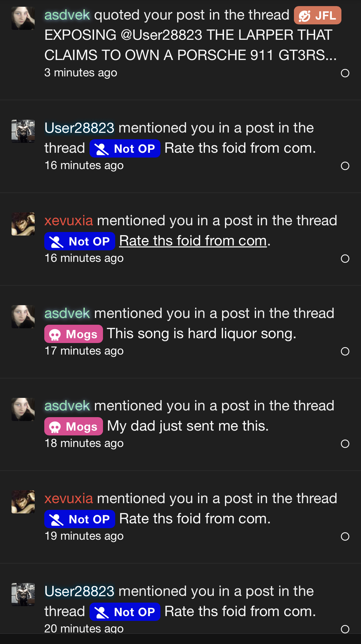Click Mogs badge in the 18-minutes-ago notification
This screenshot has height=644, width=361.
73,426
